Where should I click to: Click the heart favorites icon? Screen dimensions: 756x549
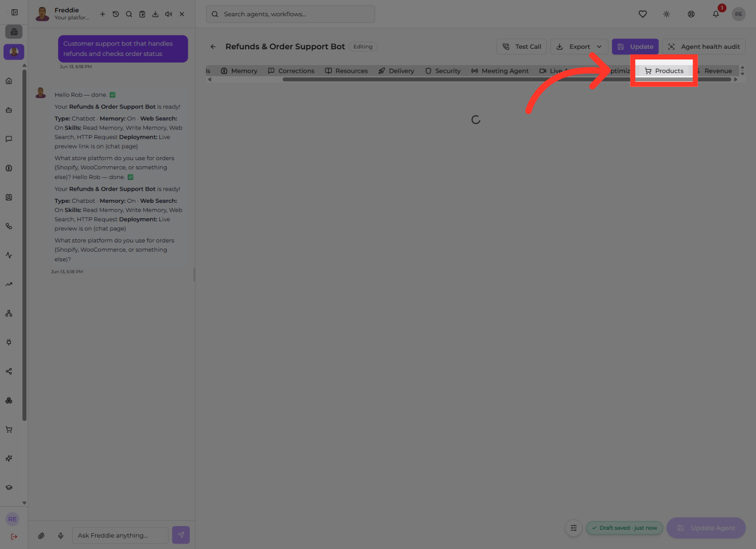coord(643,14)
